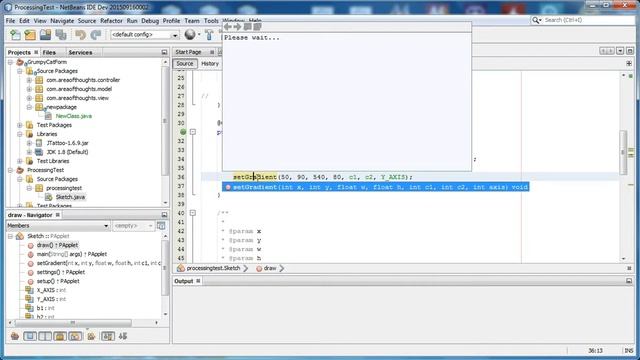This screenshot has height=360, width=640.
Task: Click the New Project toolbar icon
Action: point(30,35)
